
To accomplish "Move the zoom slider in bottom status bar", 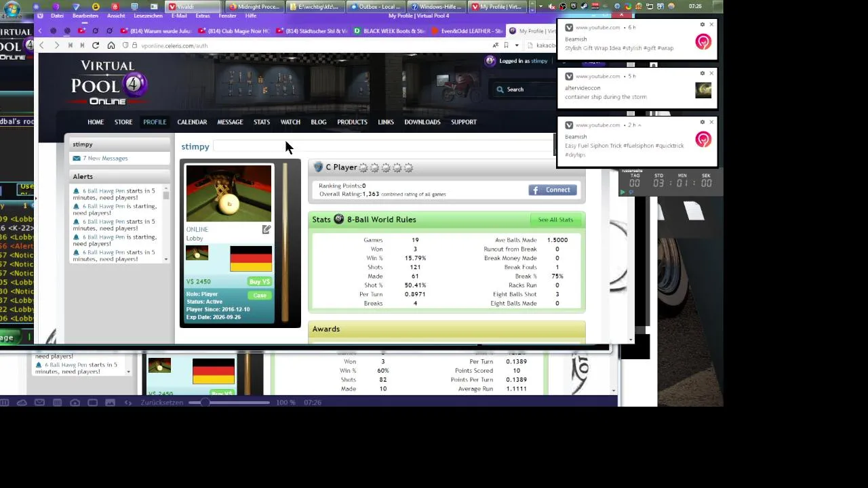I will click(x=204, y=403).
